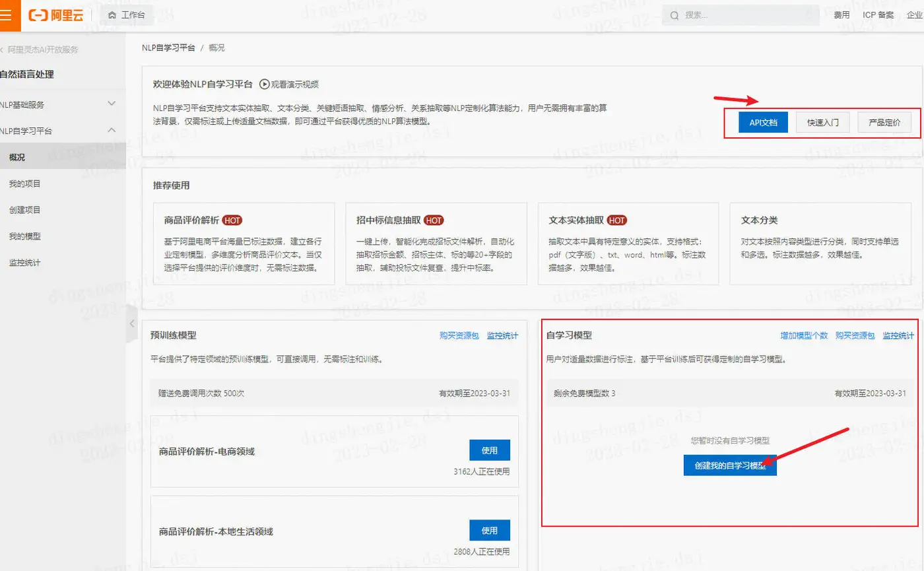Image resolution: width=924 pixels, height=571 pixels.
Task: Open the 企业 top menu
Action: point(915,15)
